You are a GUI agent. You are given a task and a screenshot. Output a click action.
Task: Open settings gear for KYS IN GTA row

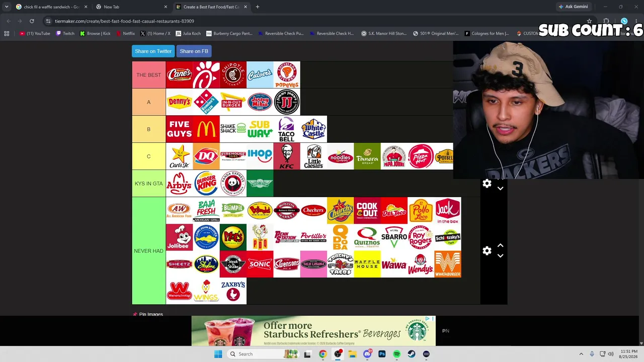[487, 184]
